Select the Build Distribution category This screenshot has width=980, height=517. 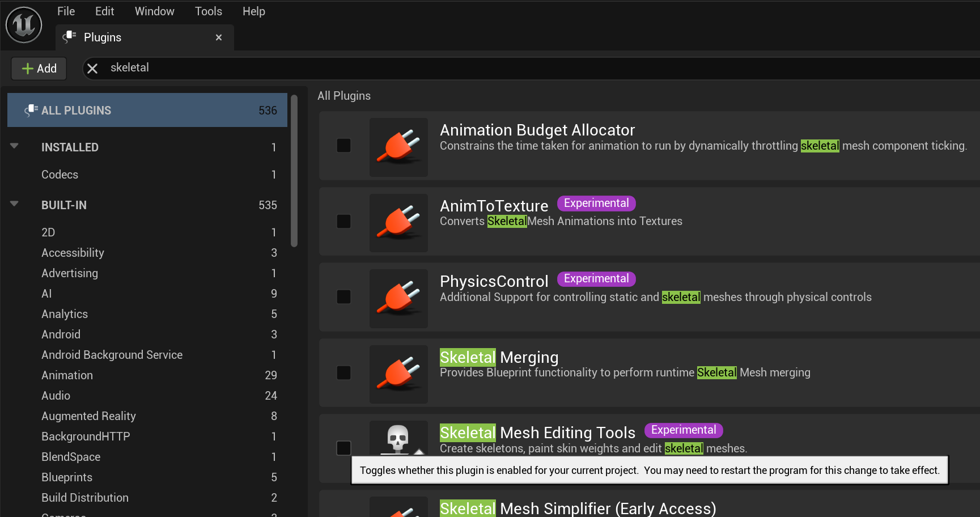(147, 498)
